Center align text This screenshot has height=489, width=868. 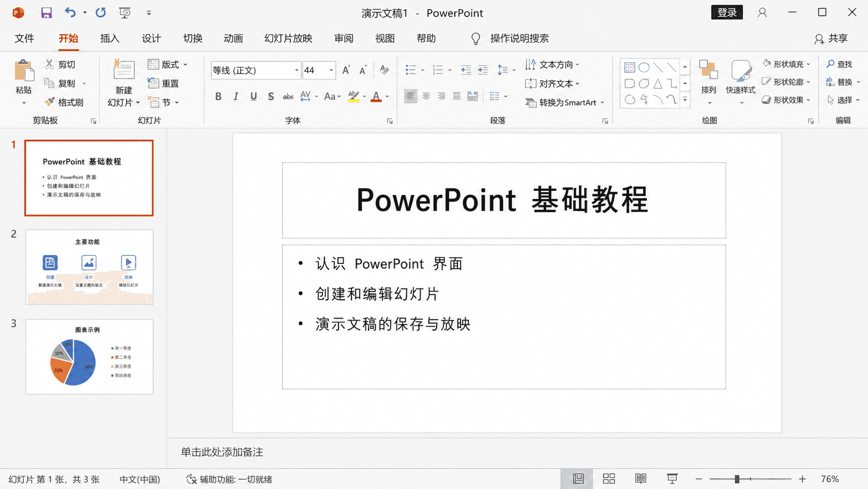(426, 96)
